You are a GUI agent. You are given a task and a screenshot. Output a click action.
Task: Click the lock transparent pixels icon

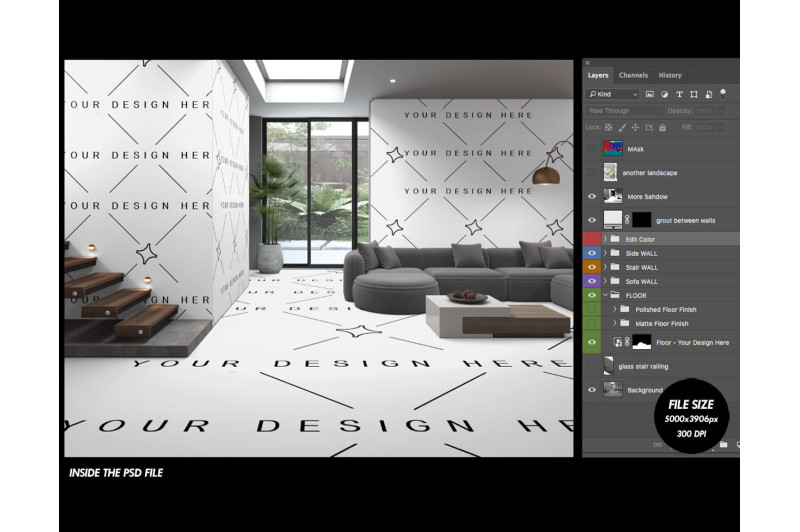pyautogui.click(x=608, y=127)
